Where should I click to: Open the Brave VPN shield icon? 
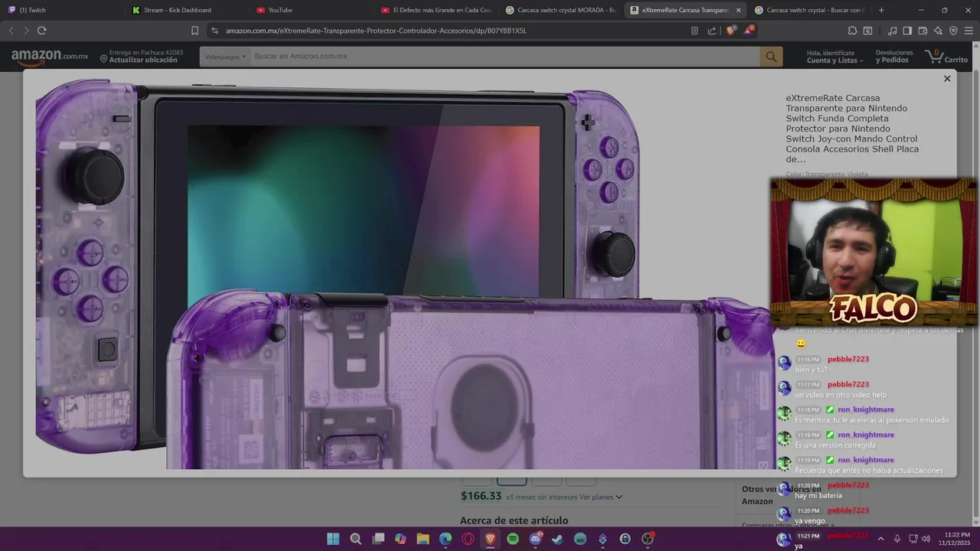(x=953, y=31)
